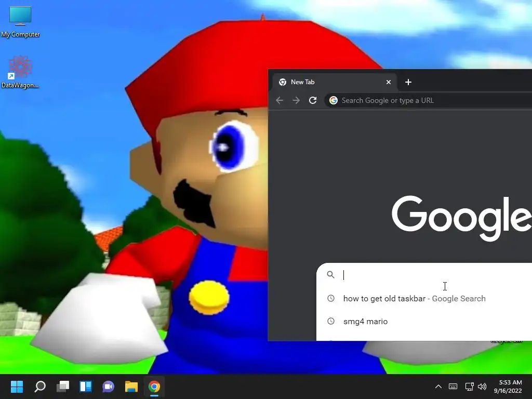The height and width of the screenshot is (399, 532).
Task: Open the My Computer desktop icon
Action: point(20,22)
